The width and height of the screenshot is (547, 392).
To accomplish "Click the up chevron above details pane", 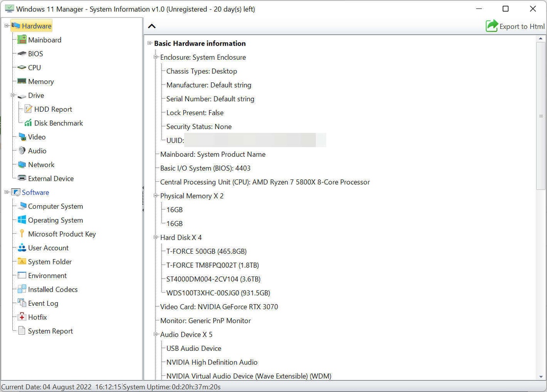I will pyautogui.click(x=152, y=26).
